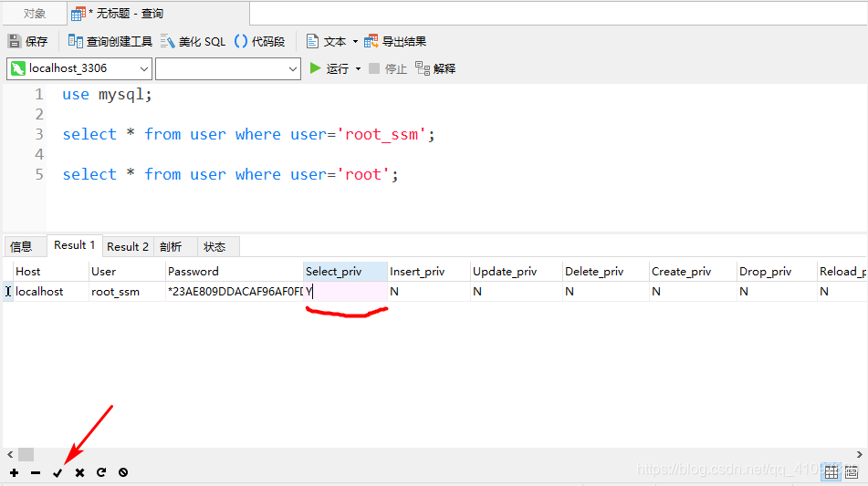This screenshot has height=486, width=868.
Task: Click the horizontal scrollbar thumb
Action: pos(26,454)
